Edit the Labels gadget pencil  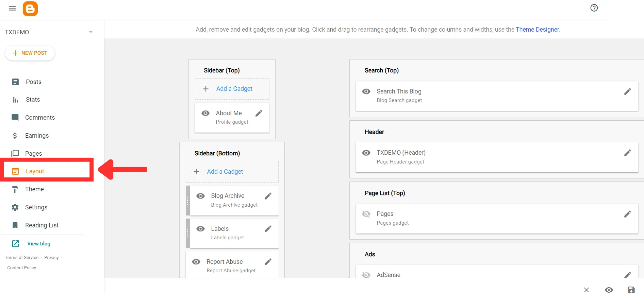(268, 229)
